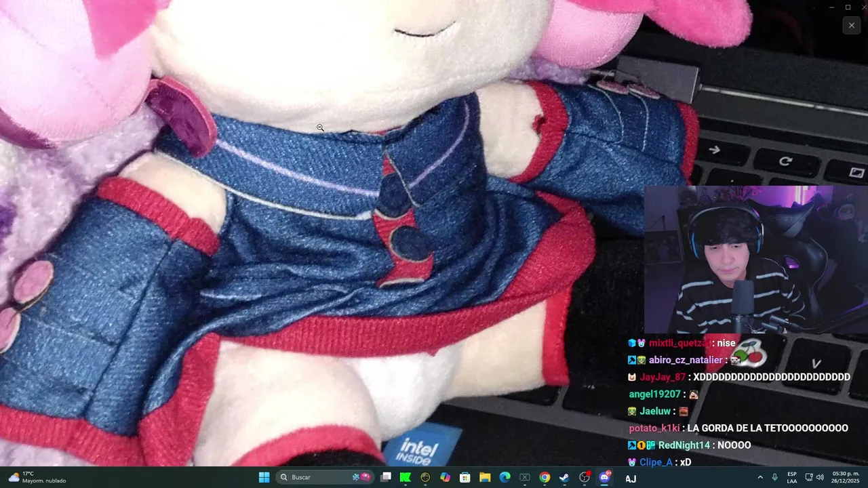Maximize the window at top right
868x488 pixels.
click(x=848, y=7)
